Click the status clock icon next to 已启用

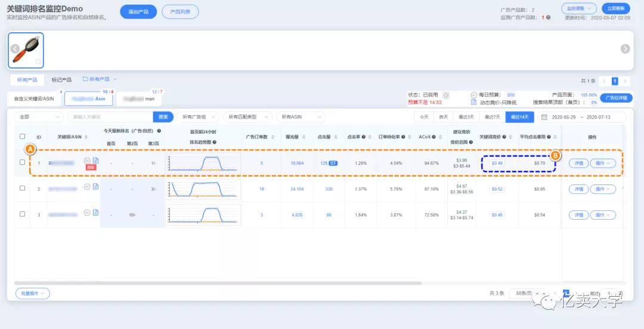(x=445, y=95)
